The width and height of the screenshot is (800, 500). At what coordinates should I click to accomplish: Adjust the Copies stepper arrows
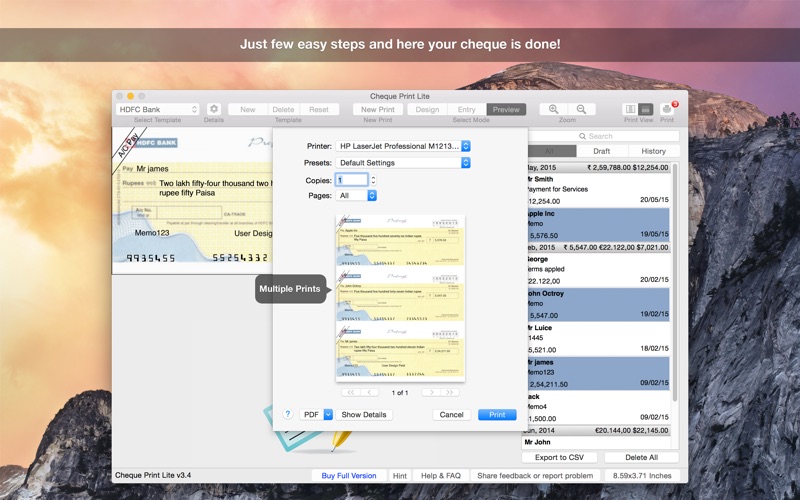(373, 180)
